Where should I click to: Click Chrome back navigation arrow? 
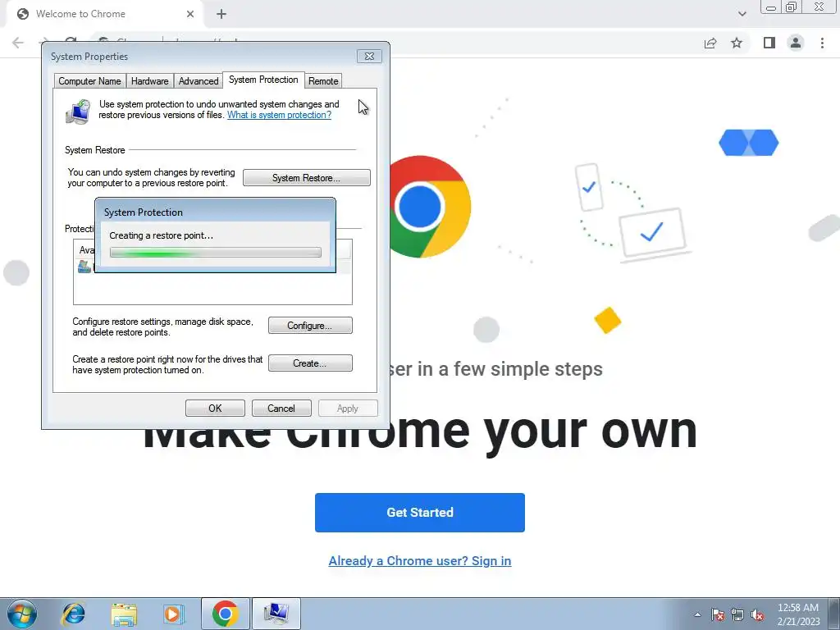coord(18,43)
